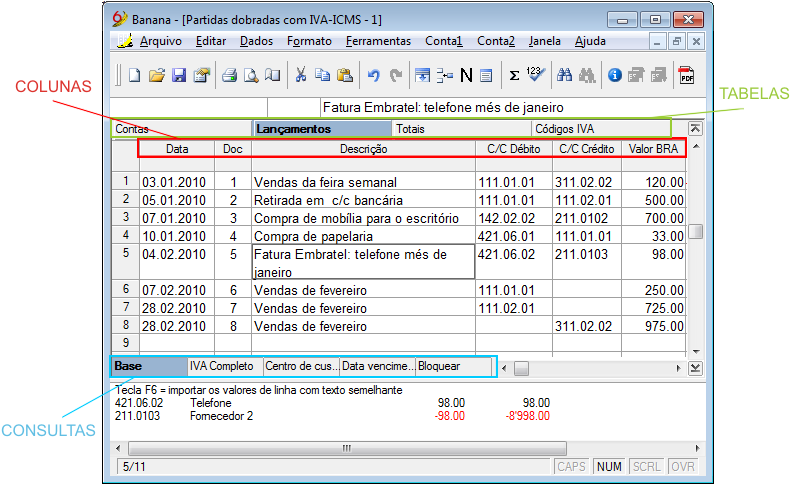The height and width of the screenshot is (484, 800).
Task: Open the Formato menu
Action: (x=309, y=41)
